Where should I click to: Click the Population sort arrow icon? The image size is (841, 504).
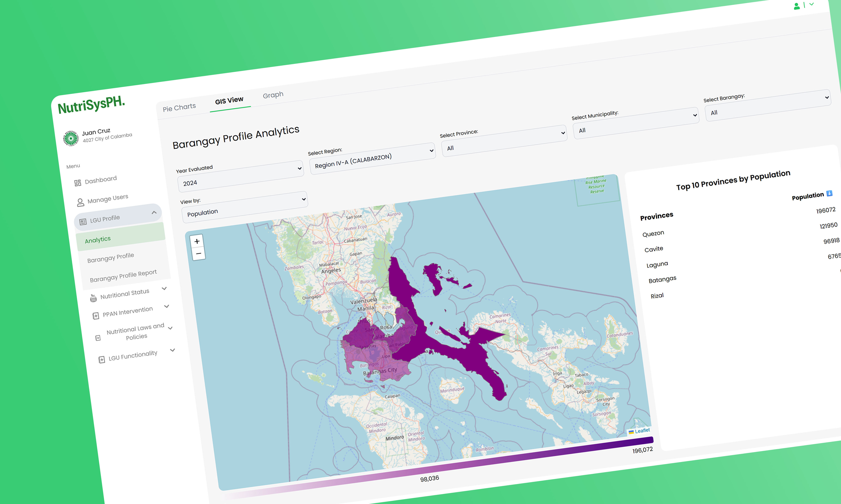click(x=829, y=193)
